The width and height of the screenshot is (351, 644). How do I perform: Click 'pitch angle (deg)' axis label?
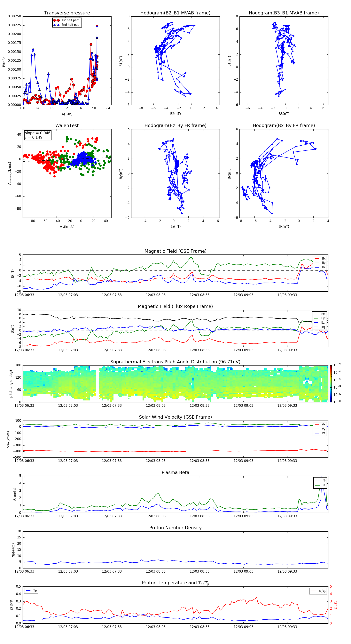[x=11, y=384]
